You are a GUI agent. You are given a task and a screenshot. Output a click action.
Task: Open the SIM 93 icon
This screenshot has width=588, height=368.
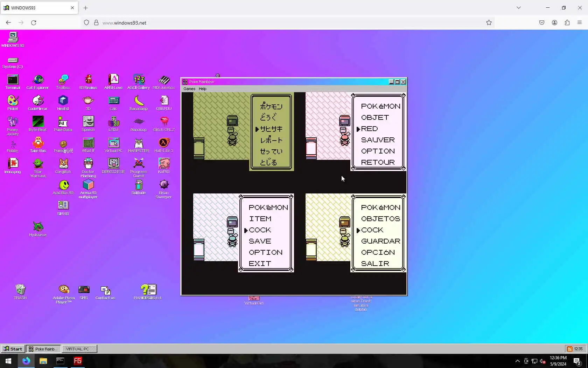coord(63,208)
